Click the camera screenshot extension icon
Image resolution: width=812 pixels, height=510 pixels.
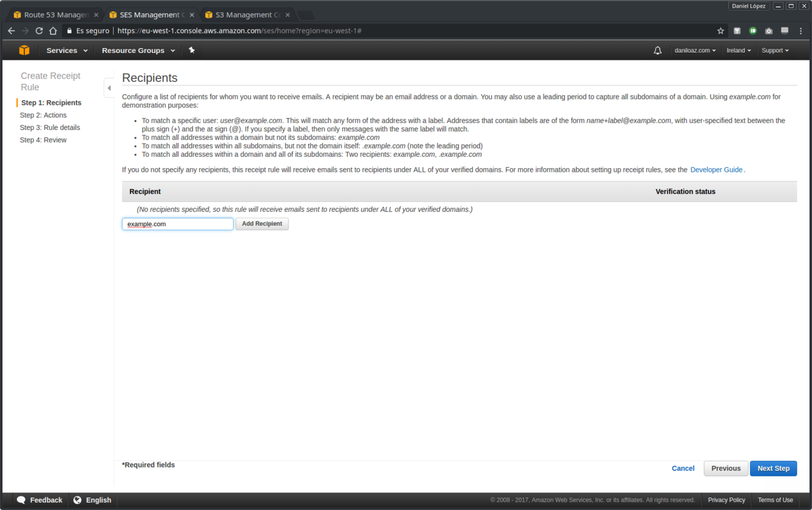(x=768, y=30)
